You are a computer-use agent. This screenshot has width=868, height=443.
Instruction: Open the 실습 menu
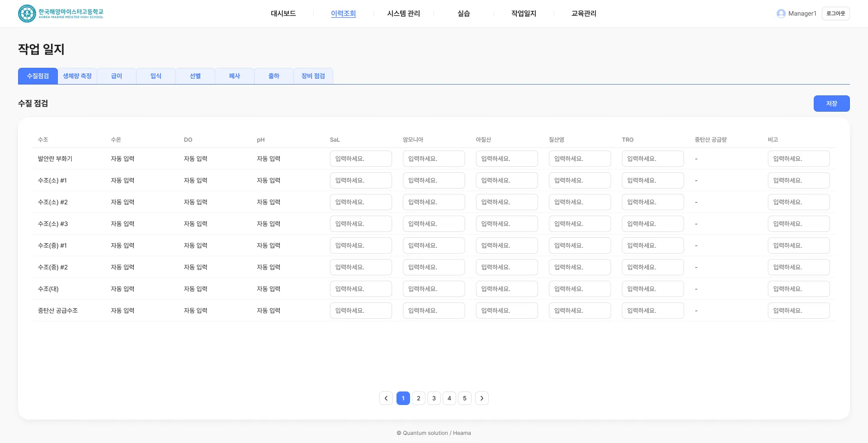coord(464,14)
